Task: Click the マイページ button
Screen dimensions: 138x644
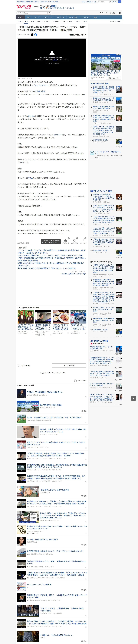Action: [103, 13]
